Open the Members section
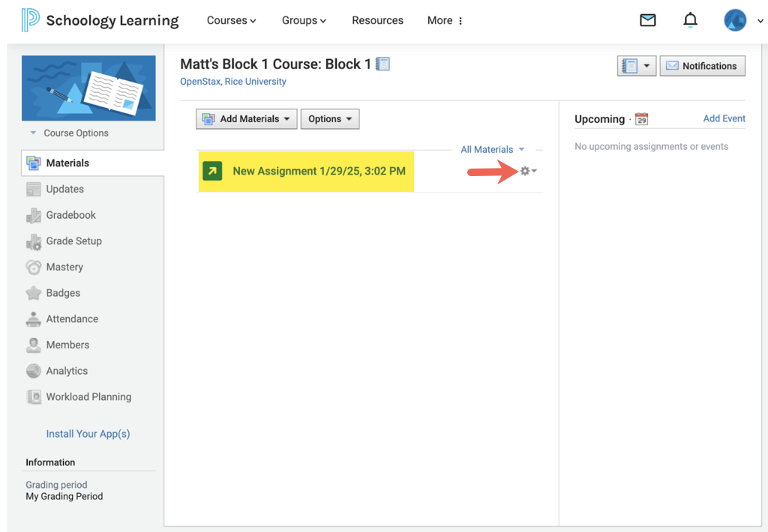 point(68,345)
